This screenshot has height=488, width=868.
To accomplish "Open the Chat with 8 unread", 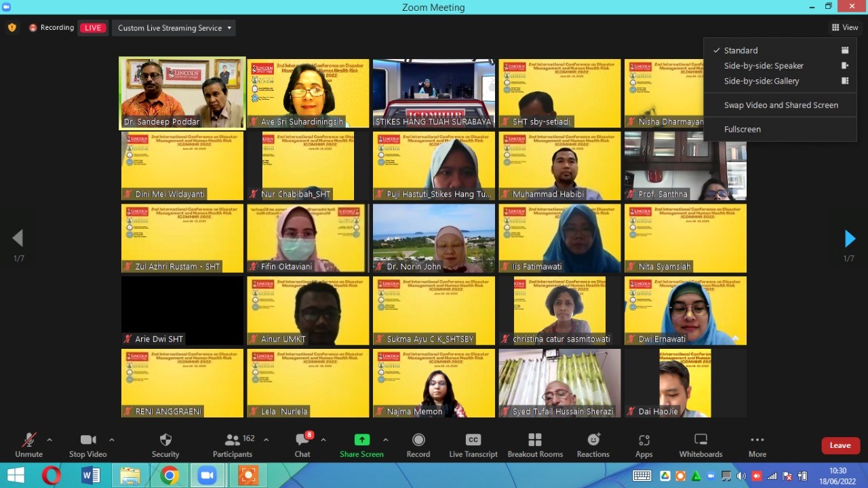I will (302, 439).
